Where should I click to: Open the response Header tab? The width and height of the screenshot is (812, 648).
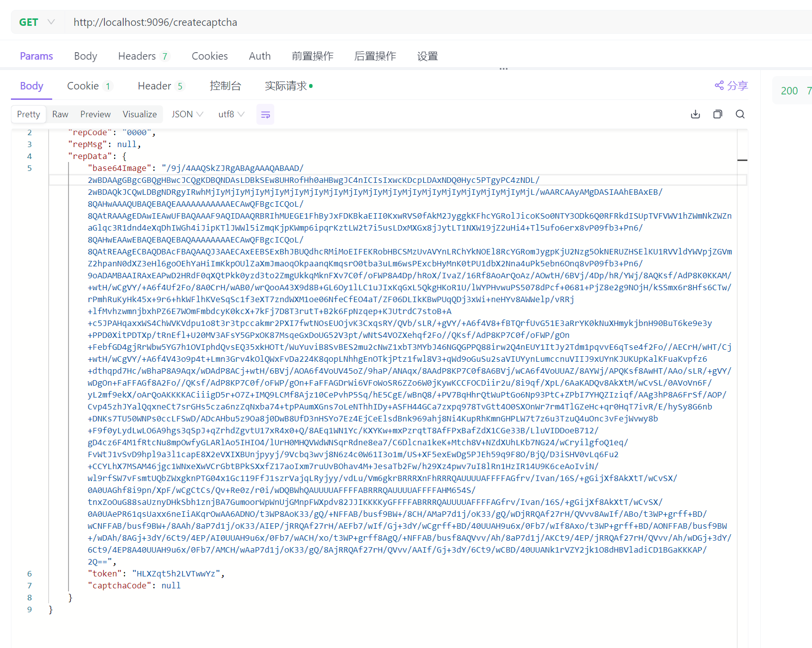tap(161, 86)
